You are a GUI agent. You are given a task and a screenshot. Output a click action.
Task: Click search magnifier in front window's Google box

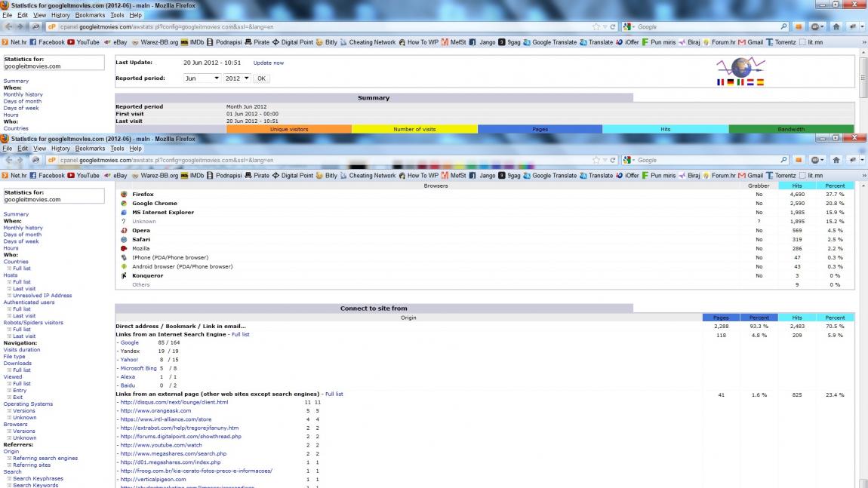tap(783, 160)
